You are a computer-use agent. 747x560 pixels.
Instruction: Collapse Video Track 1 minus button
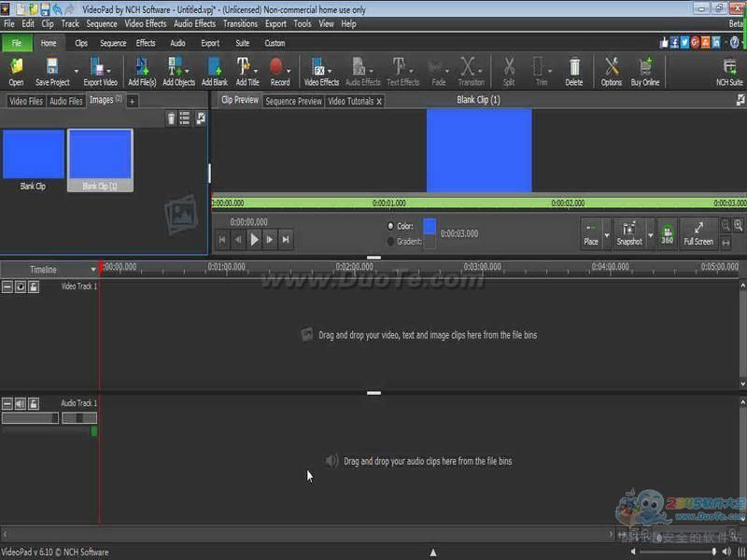point(7,287)
